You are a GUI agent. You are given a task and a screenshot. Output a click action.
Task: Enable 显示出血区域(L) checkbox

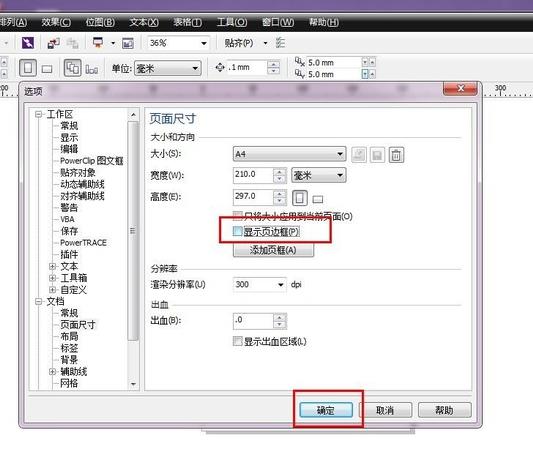click(238, 341)
